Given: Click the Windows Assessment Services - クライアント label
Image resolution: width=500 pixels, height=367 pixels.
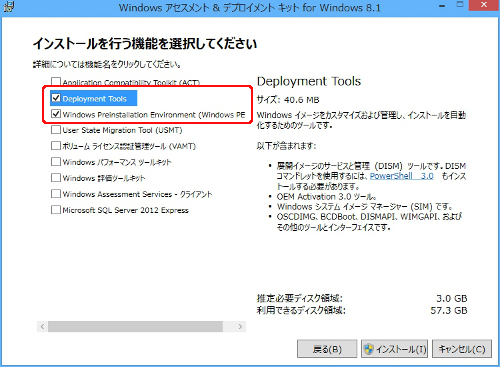Looking at the screenshot, I should click(x=137, y=194).
